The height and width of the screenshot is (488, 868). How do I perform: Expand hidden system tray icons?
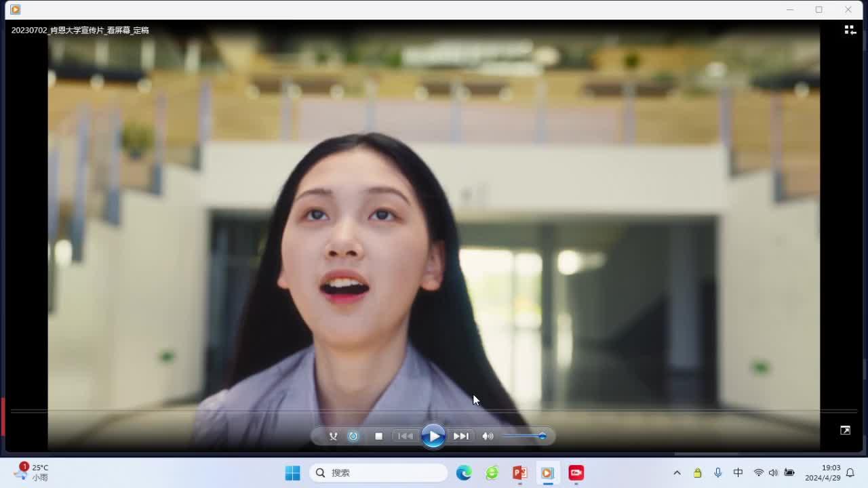tap(677, 473)
